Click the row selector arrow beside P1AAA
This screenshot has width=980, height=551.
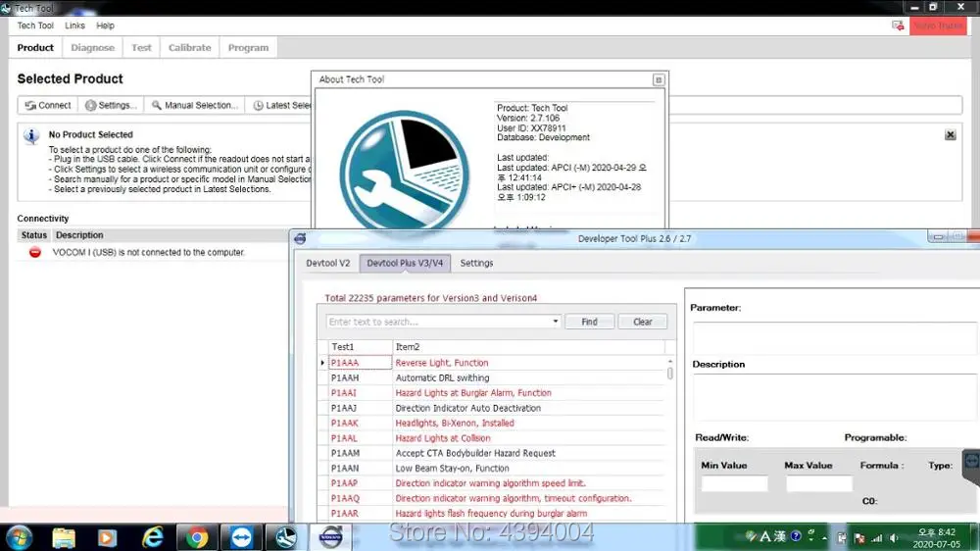pos(322,363)
